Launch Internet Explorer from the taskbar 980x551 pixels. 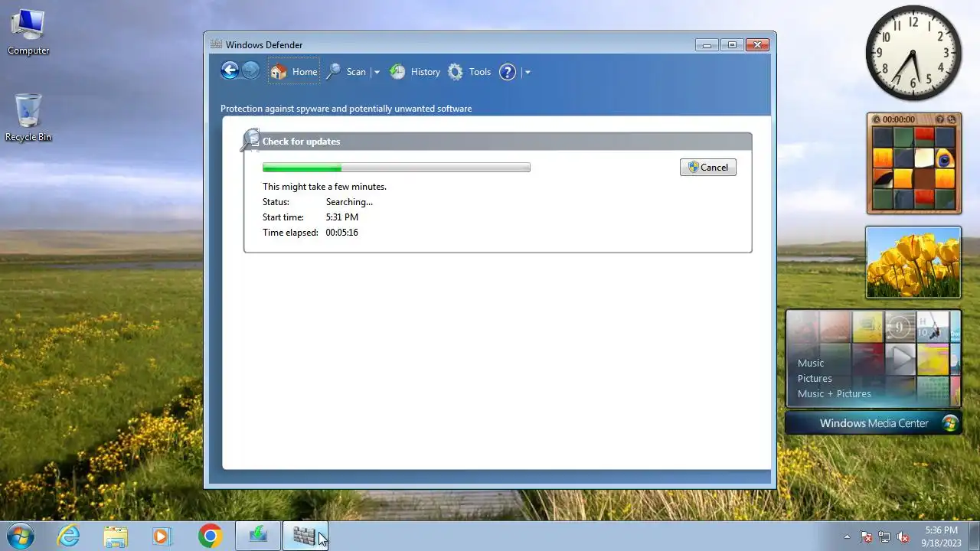pyautogui.click(x=69, y=536)
